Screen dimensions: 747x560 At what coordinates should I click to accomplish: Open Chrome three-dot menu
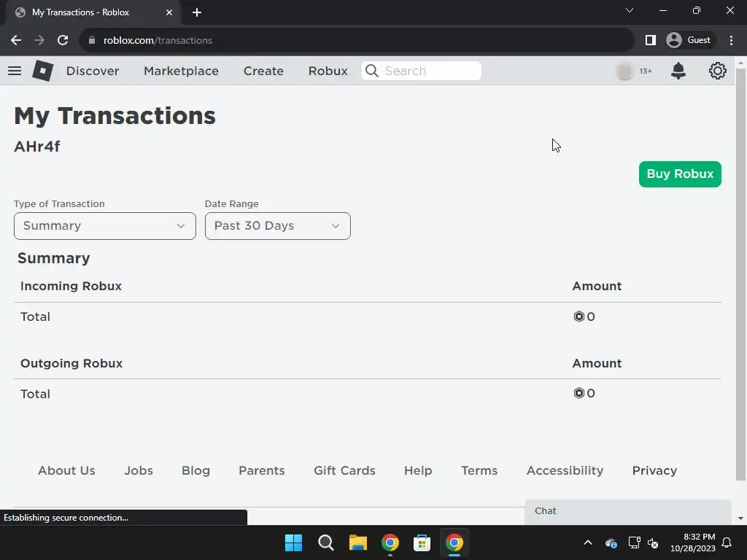731,41
